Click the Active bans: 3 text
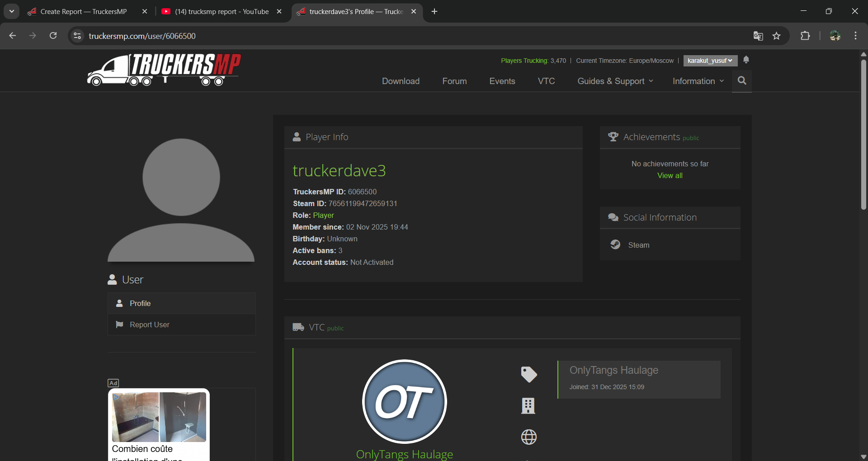 pos(317,250)
